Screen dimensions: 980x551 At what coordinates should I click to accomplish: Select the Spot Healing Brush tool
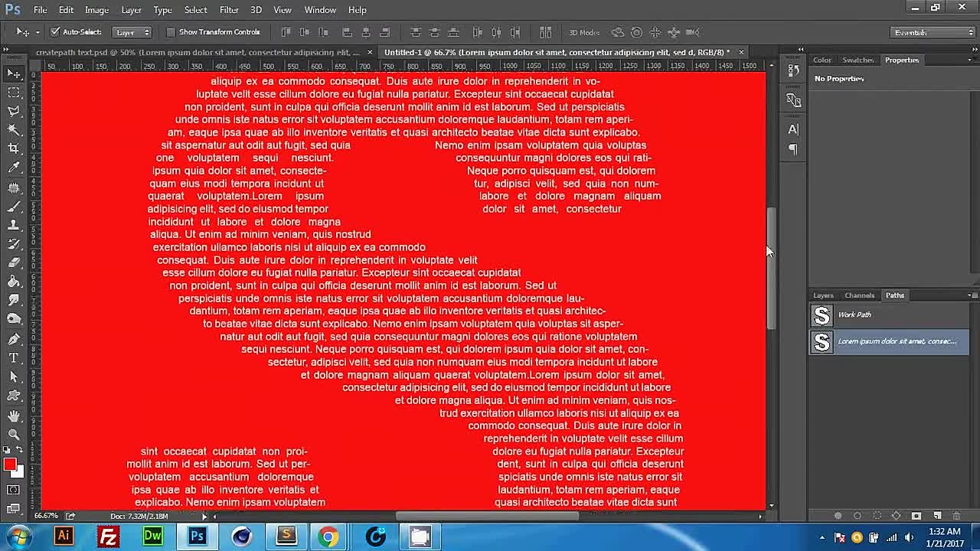(x=14, y=187)
